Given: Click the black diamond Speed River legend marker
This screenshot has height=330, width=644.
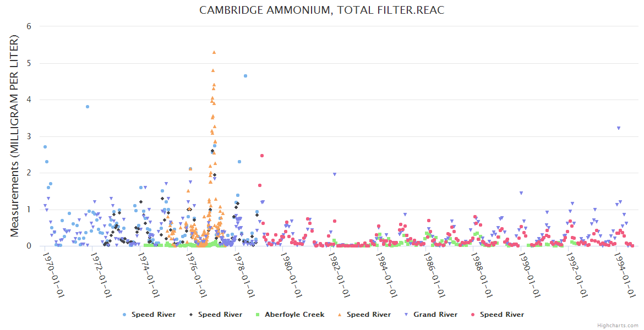Looking at the screenshot, I should coord(190,315).
